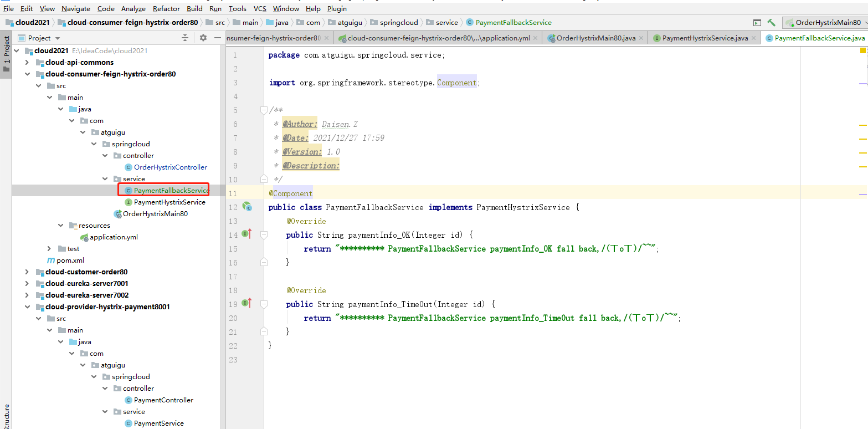Click cloud2021 breadcrumb
This screenshot has height=429, width=868.
click(x=32, y=23)
